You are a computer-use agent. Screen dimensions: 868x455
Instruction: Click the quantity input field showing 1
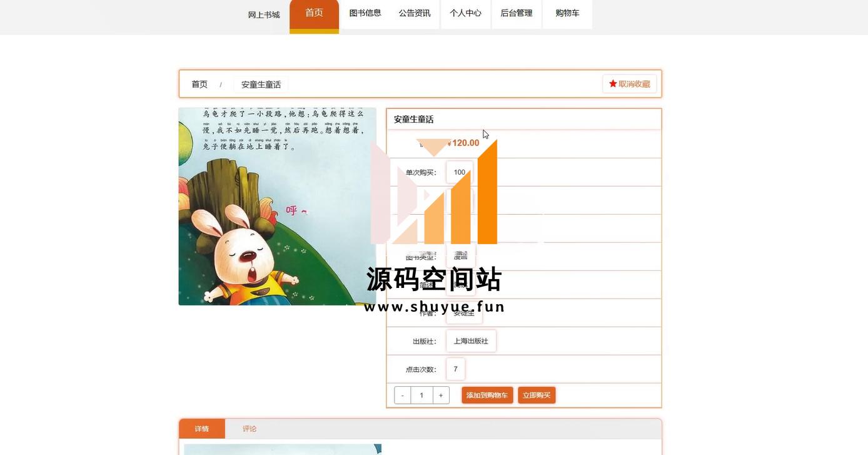[x=421, y=396]
